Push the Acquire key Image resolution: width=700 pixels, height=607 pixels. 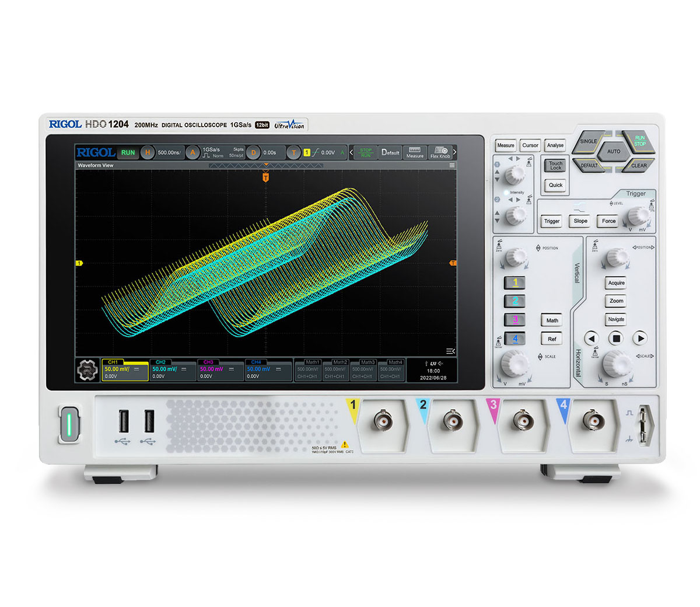pyautogui.click(x=616, y=282)
